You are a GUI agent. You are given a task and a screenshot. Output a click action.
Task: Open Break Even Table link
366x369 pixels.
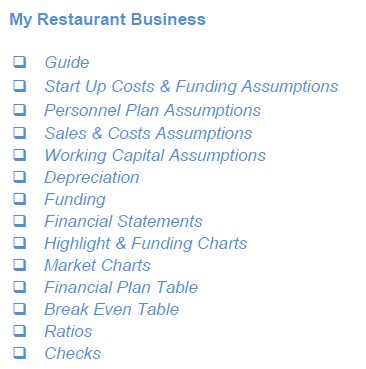click(x=112, y=309)
